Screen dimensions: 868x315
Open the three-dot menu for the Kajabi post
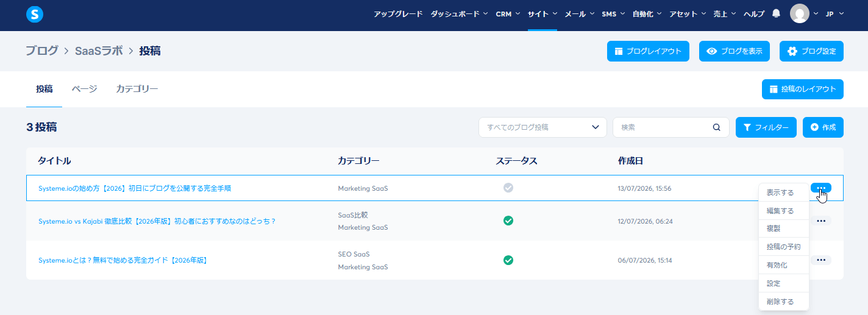click(x=821, y=221)
